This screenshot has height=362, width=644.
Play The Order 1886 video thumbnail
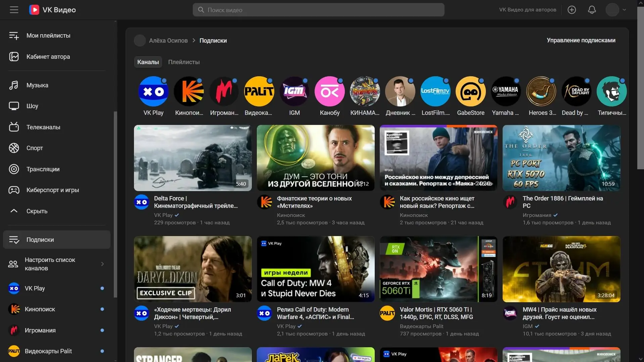point(561,158)
